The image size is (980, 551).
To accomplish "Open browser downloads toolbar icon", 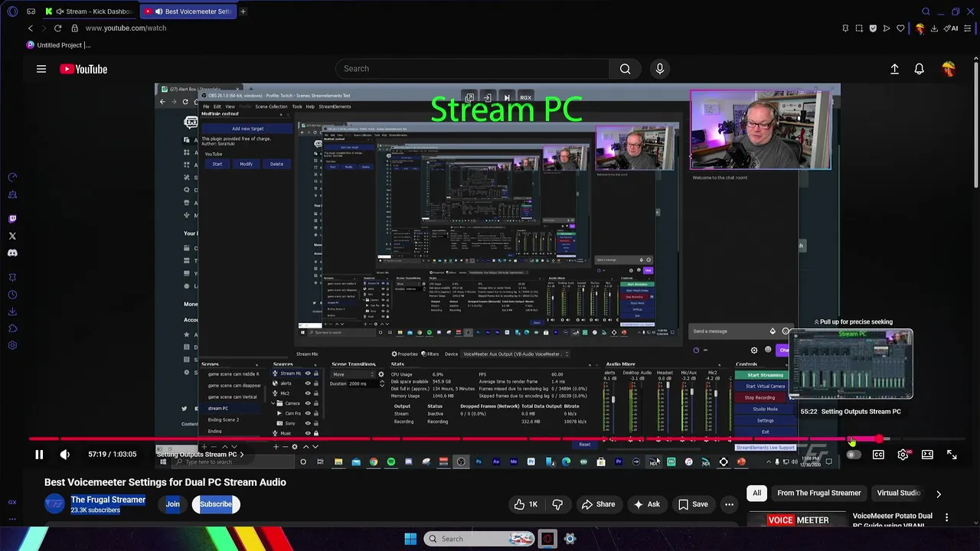I will (933, 28).
